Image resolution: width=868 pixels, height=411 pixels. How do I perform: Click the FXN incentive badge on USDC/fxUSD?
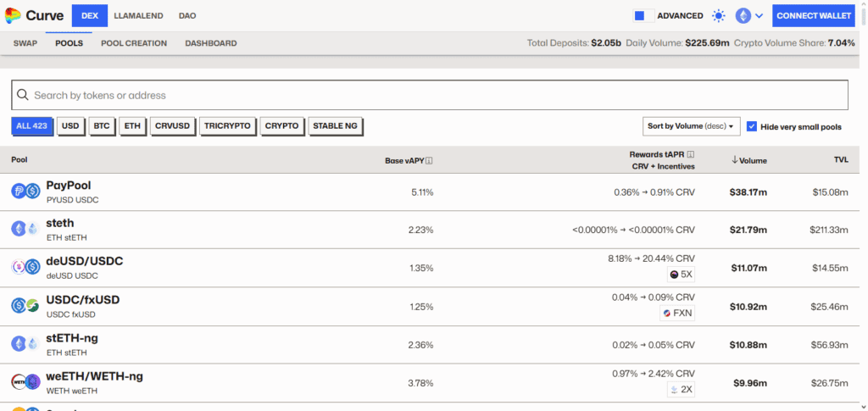(x=677, y=313)
